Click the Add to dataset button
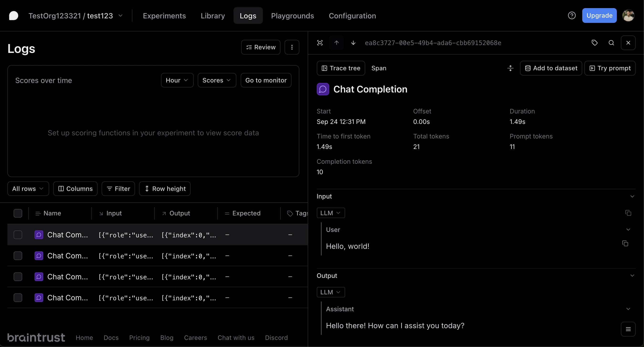Screen dimensions: 644x347 551,68
